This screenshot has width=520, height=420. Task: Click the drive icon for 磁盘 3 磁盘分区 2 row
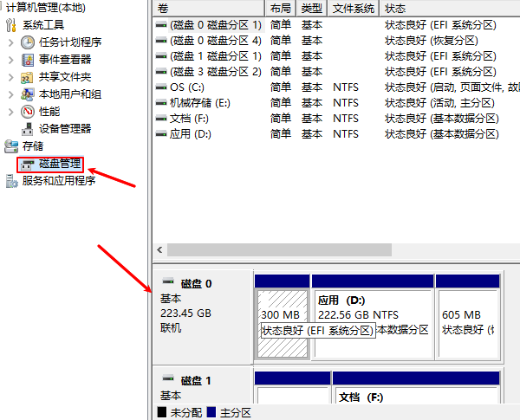click(x=161, y=72)
